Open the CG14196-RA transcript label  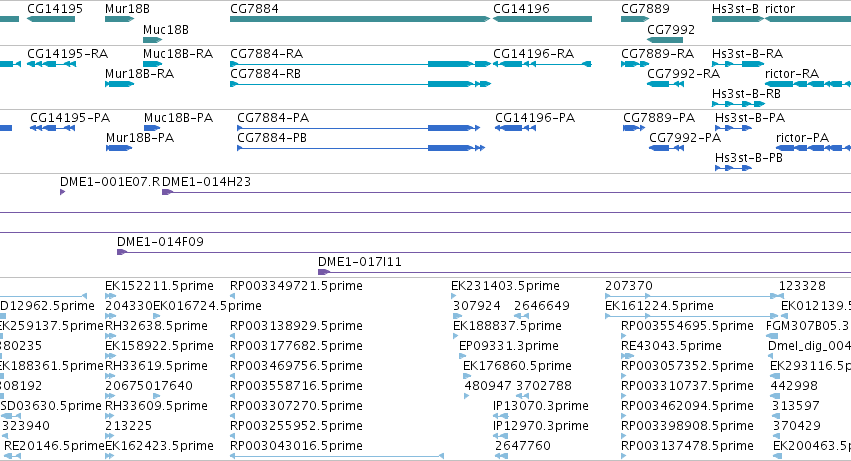pyautogui.click(x=533, y=54)
